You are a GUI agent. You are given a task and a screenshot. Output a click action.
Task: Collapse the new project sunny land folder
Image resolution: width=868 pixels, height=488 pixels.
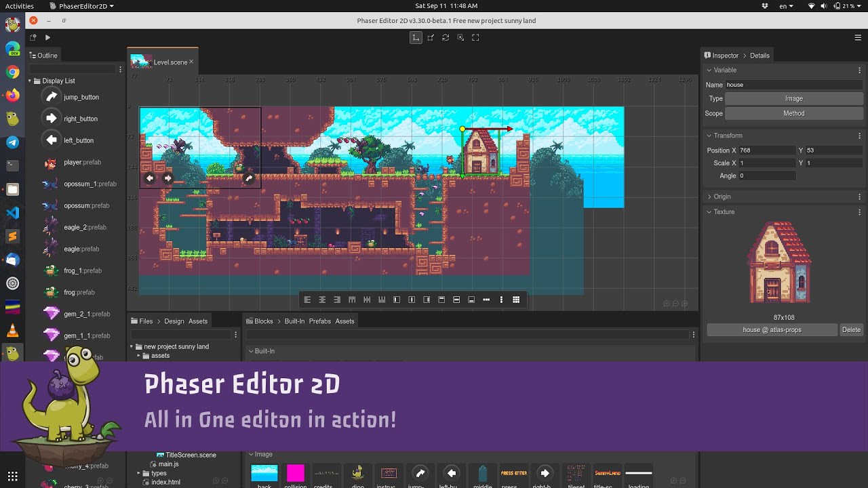click(132, 346)
